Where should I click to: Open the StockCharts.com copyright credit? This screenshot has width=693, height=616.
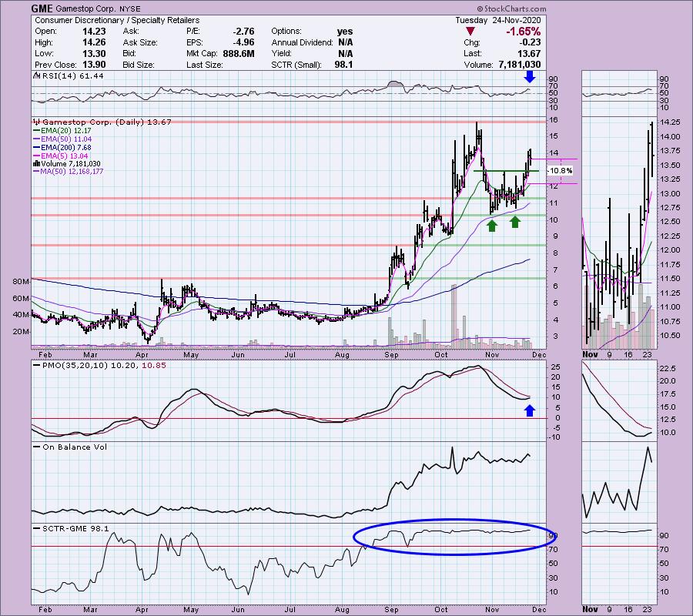tap(511, 8)
